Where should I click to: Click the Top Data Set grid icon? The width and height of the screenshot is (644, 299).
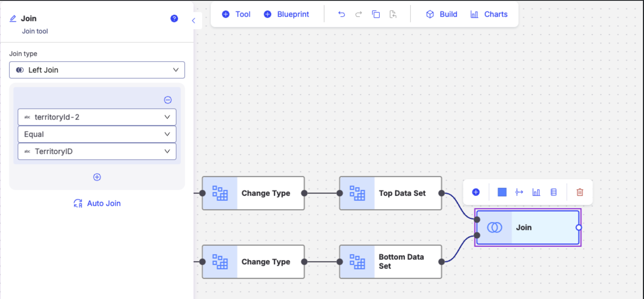(x=357, y=193)
